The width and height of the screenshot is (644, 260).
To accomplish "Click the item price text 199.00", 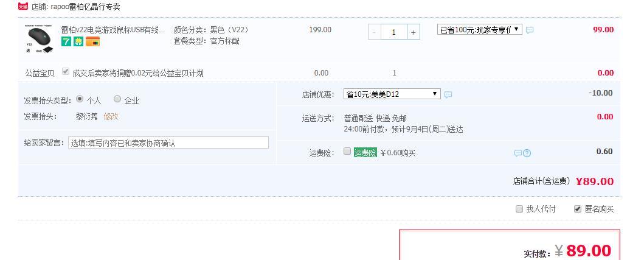I will [320, 30].
